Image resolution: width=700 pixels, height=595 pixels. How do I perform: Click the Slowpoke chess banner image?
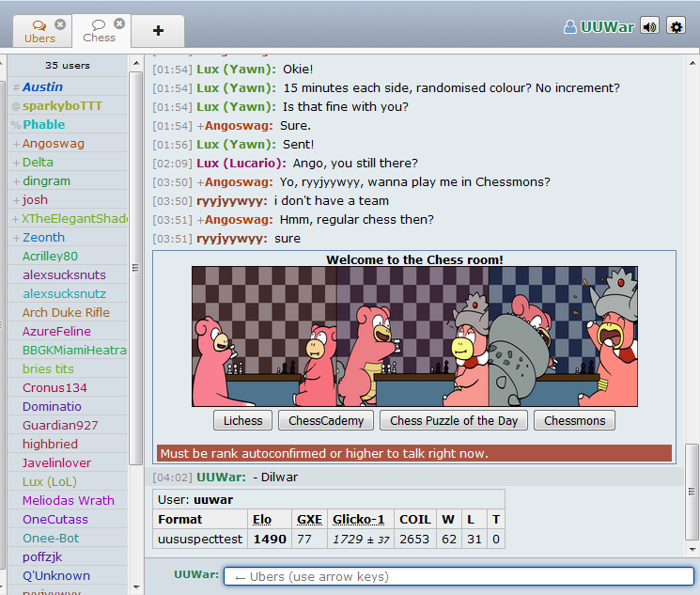click(x=414, y=337)
